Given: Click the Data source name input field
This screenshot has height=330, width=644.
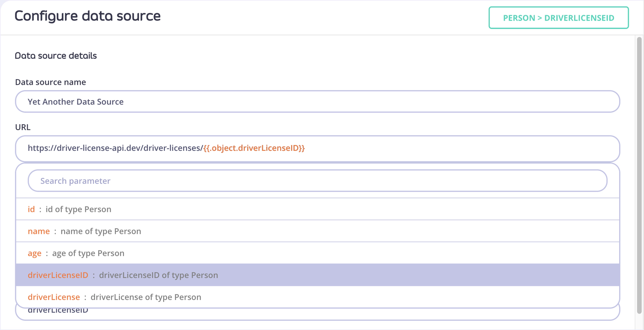Looking at the screenshot, I should click(x=317, y=102).
